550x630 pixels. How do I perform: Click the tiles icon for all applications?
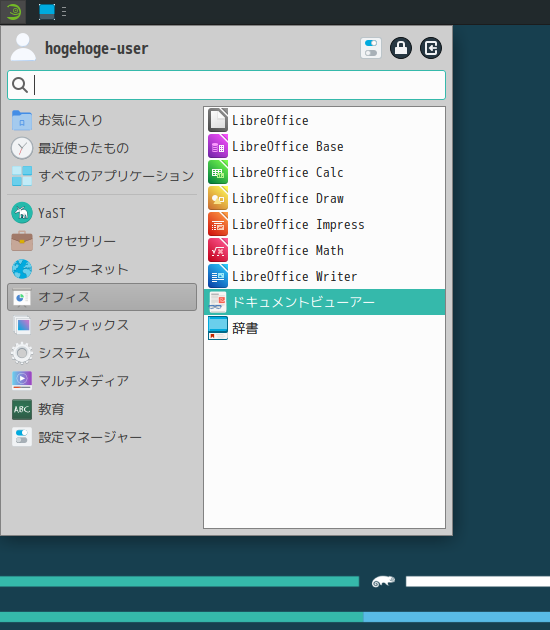click(22, 176)
